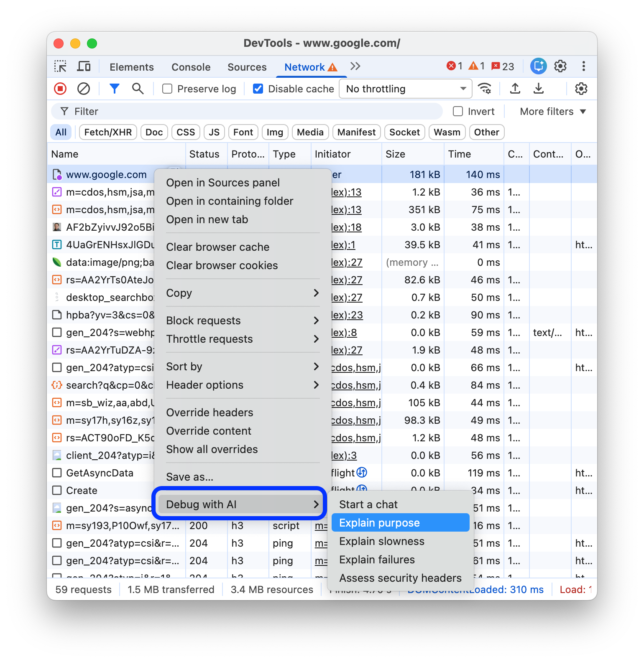Viewport: 644px width, 662px height.
Task: Enable the Preserve log checkbox
Action: point(167,89)
